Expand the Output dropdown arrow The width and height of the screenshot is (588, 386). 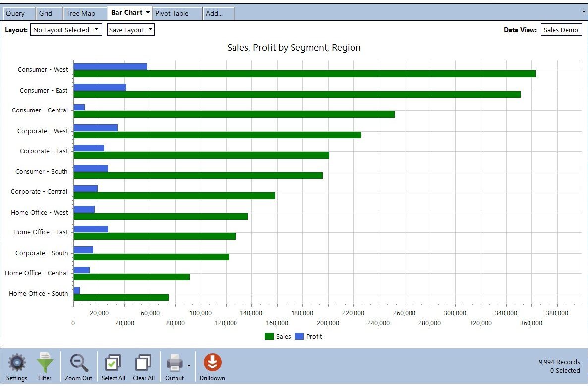point(189,366)
